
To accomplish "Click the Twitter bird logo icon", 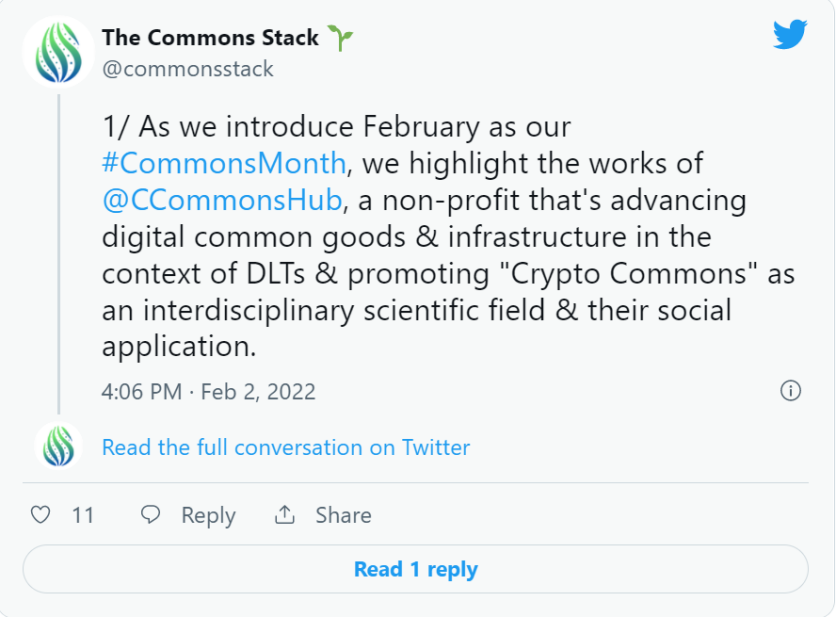I will click(790, 34).
